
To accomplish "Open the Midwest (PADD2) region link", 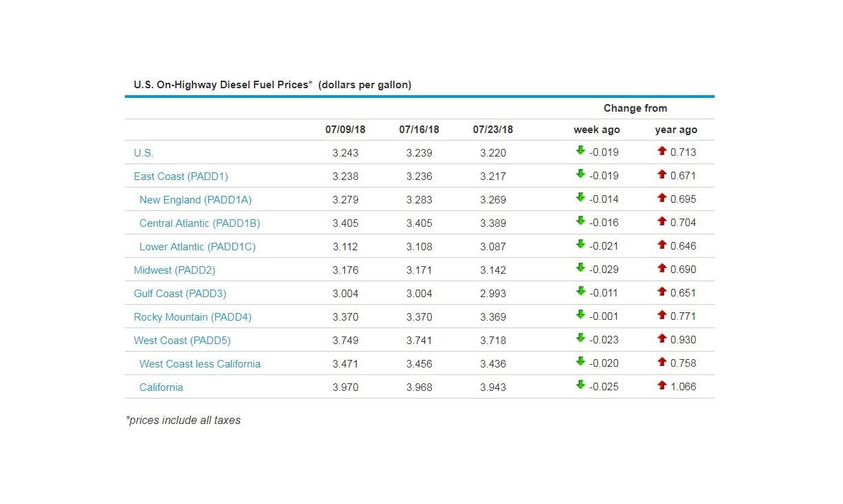I will pos(174,270).
